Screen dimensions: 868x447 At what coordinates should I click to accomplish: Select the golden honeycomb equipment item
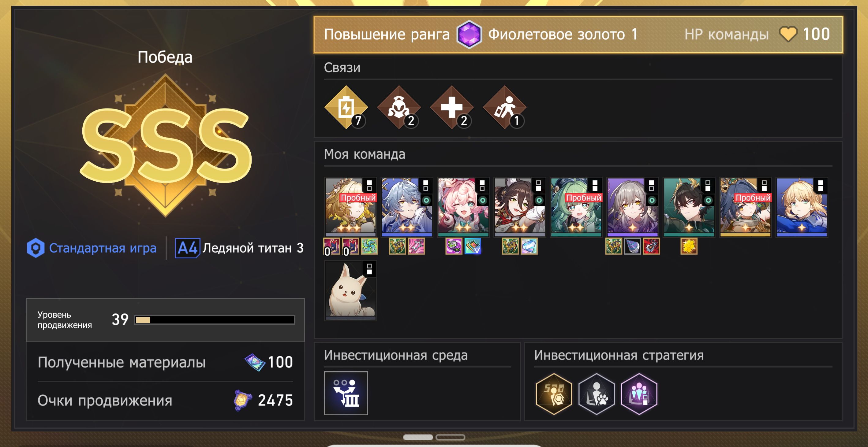pyautogui.click(x=689, y=246)
